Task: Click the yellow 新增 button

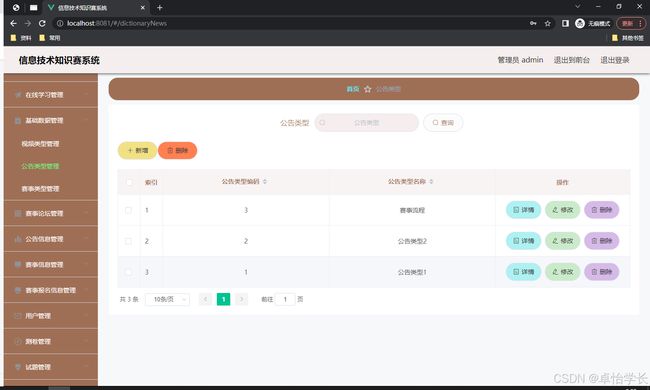Action: click(x=137, y=150)
